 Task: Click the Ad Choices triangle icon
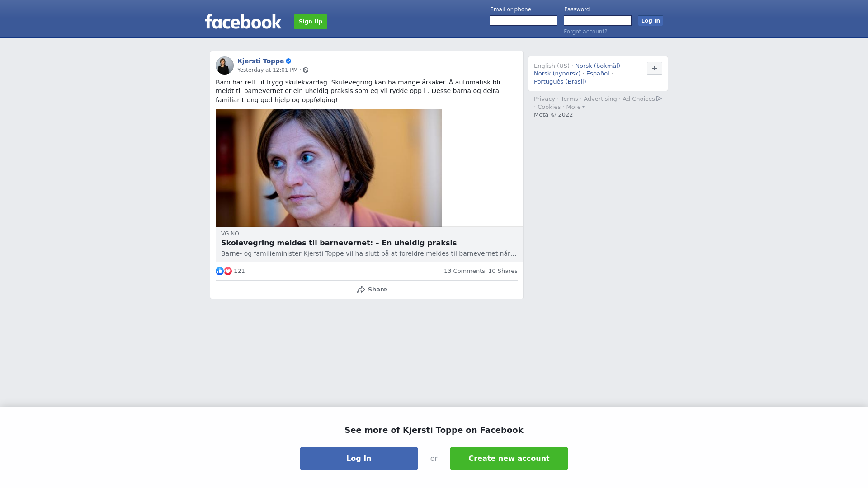pos(659,99)
